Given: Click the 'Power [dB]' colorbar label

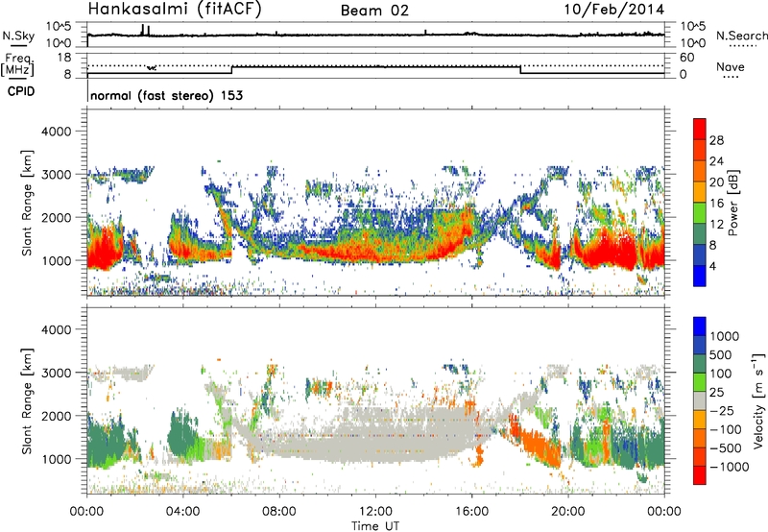Looking at the screenshot, I should coord(732,203).
